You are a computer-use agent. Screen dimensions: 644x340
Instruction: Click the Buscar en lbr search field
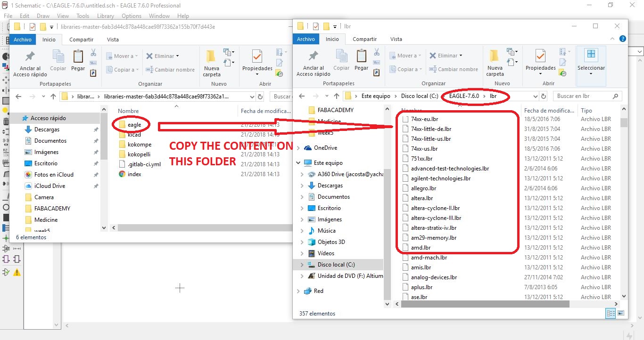[587, 96]
